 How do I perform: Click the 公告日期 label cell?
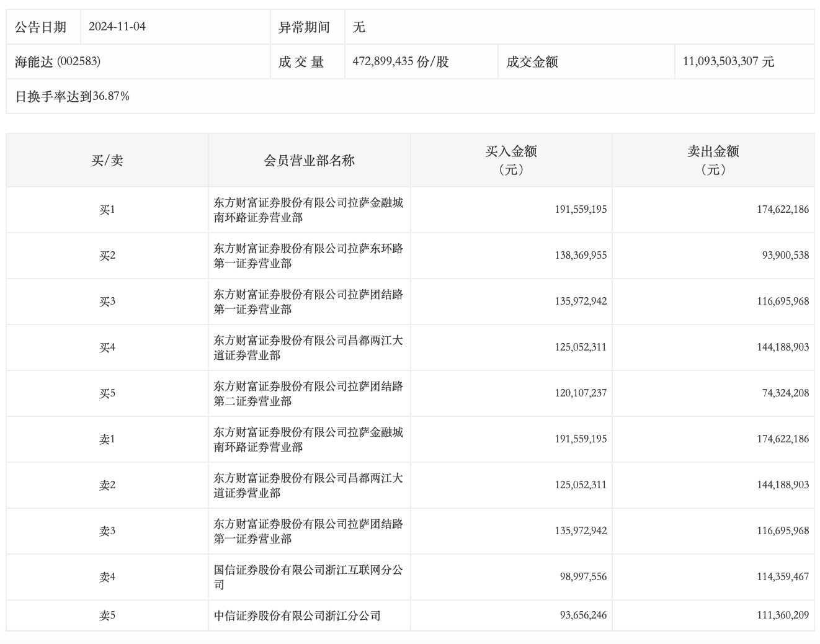43,27
